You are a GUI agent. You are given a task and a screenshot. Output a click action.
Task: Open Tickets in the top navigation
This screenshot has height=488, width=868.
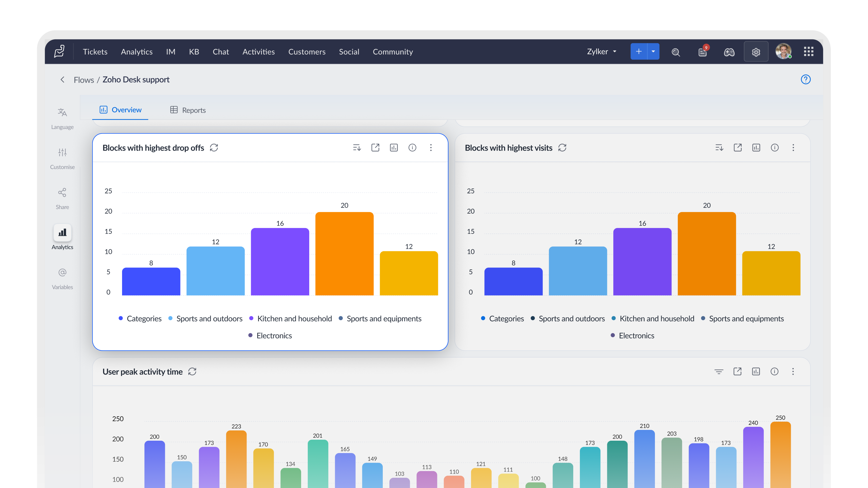95,52
